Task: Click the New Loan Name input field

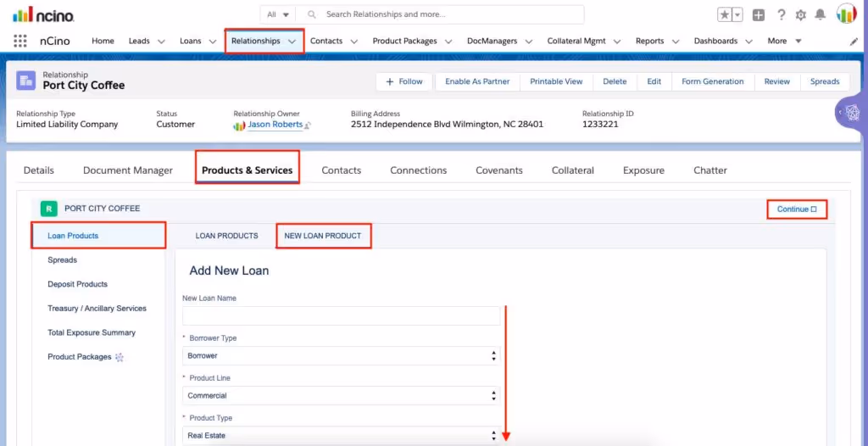Action: tap(341, 315)
